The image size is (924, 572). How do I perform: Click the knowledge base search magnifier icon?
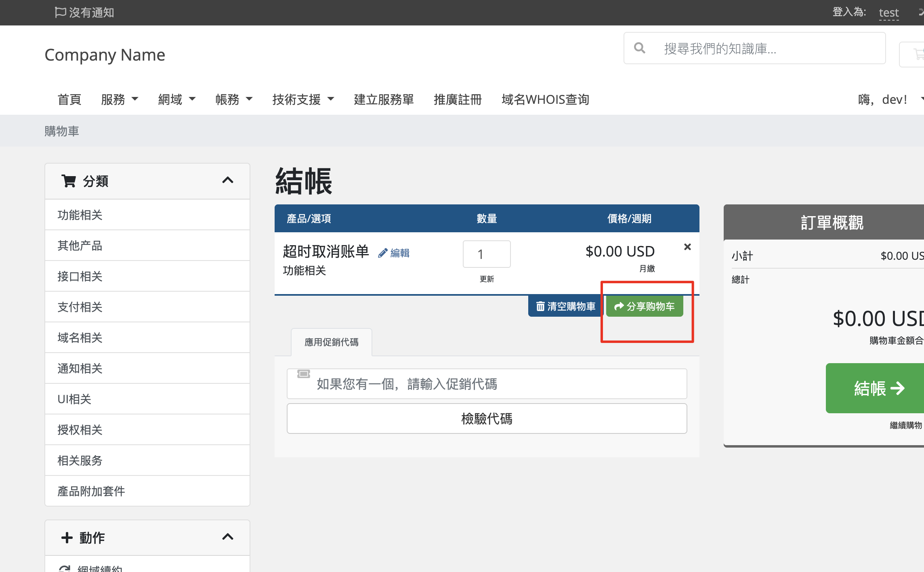click(x=639, y=48)
